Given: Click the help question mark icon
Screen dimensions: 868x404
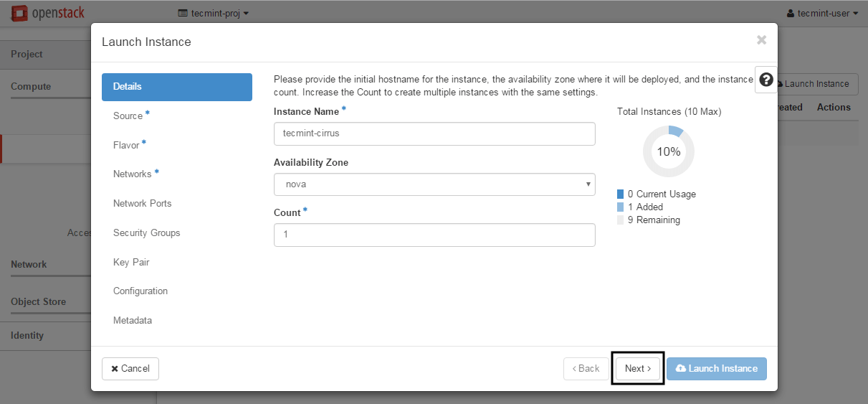Looking at the screenshot, I should [766, 80].
